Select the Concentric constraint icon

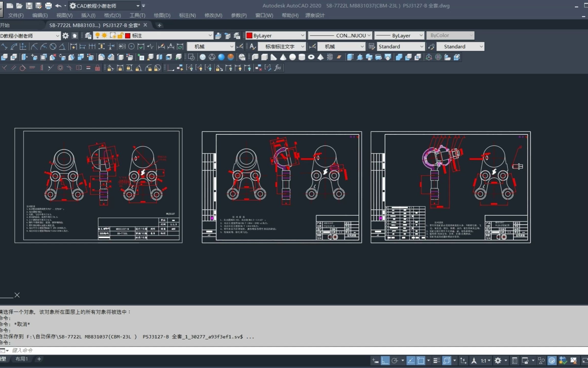(x=60, y=68)
